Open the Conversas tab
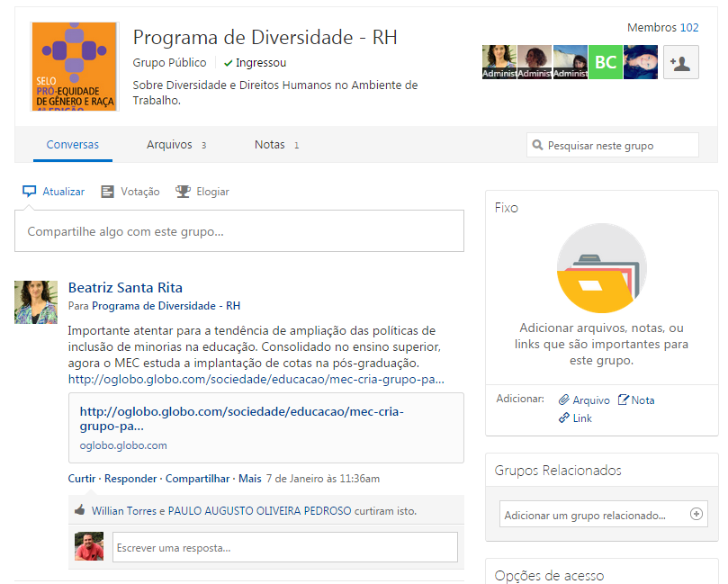This screenshot has height=584, width=728. coord(73,145)
